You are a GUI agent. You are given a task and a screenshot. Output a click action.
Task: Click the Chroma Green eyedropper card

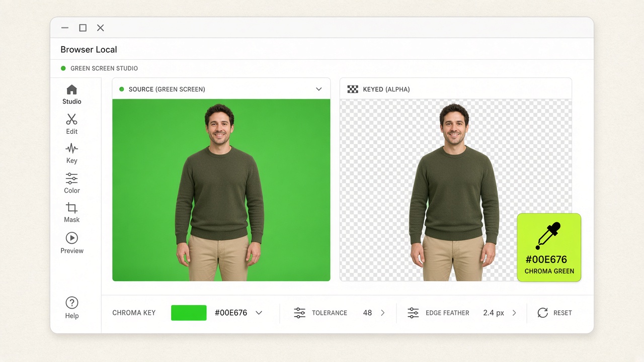549,247
